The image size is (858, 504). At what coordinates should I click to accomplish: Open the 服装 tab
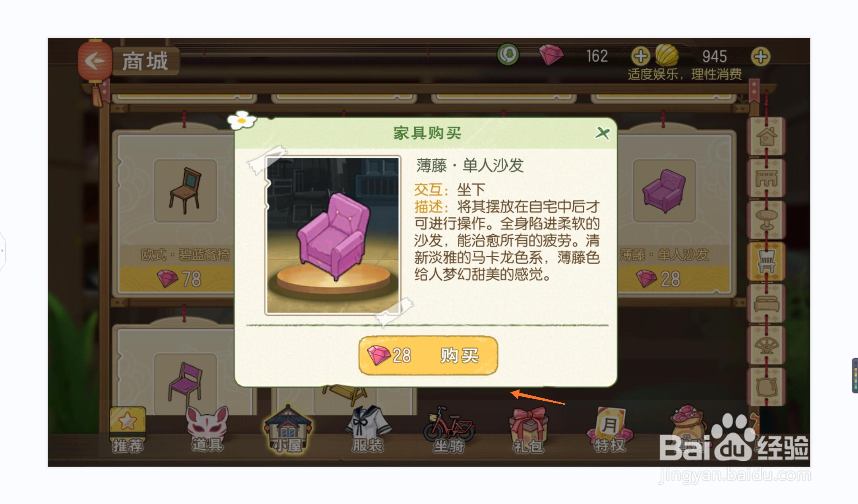(x=368, y=430)
